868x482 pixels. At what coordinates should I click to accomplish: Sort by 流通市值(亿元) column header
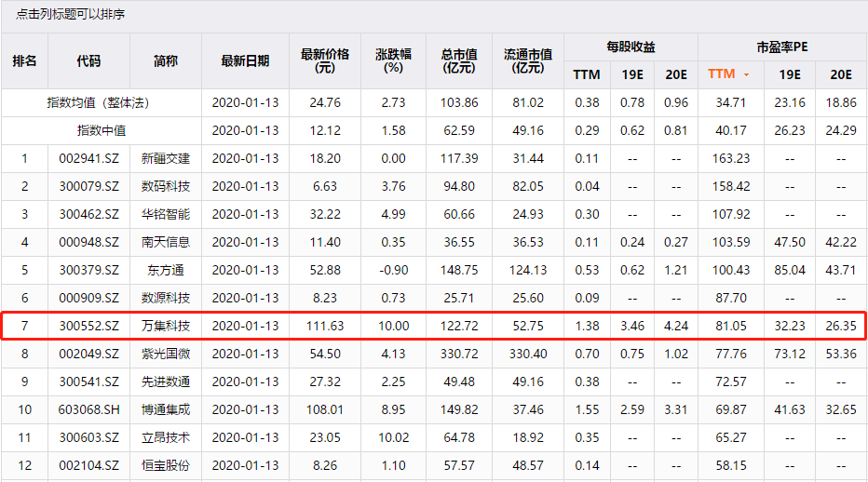(x=527, y=60)
